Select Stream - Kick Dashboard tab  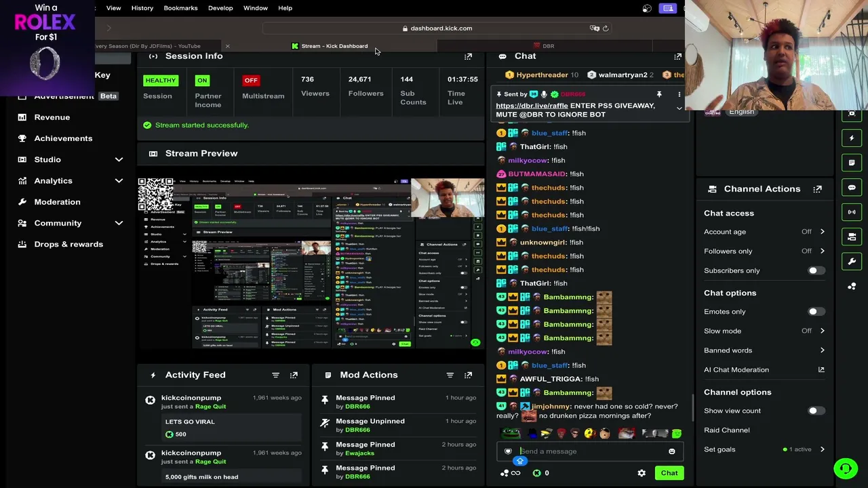point(330,46)
